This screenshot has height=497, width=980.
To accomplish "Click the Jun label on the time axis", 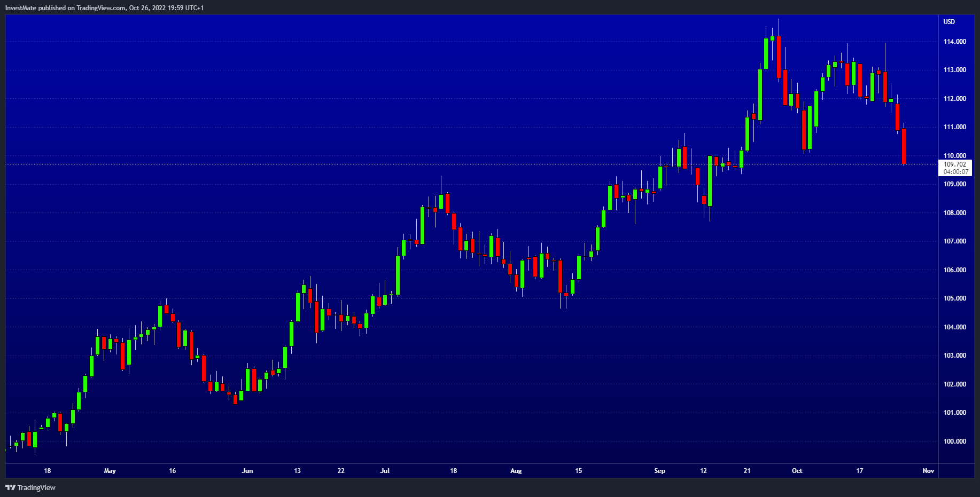I will (x=247, y=471).
